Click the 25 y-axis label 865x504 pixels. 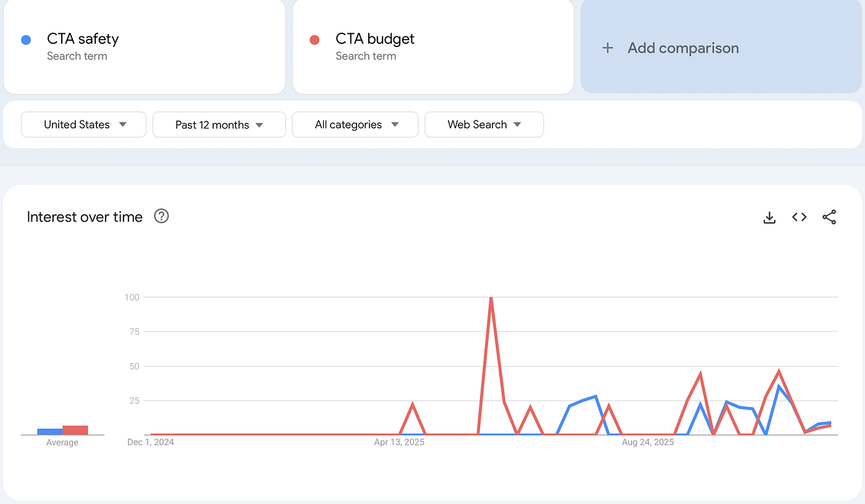click(134, 401)
